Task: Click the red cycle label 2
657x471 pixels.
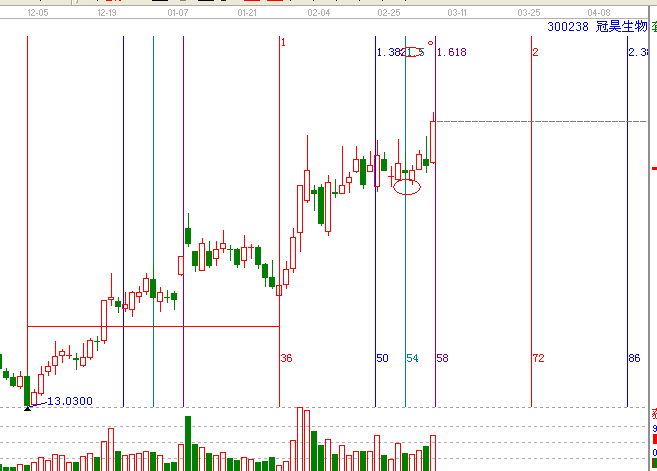Action: [x=536, y=52]
